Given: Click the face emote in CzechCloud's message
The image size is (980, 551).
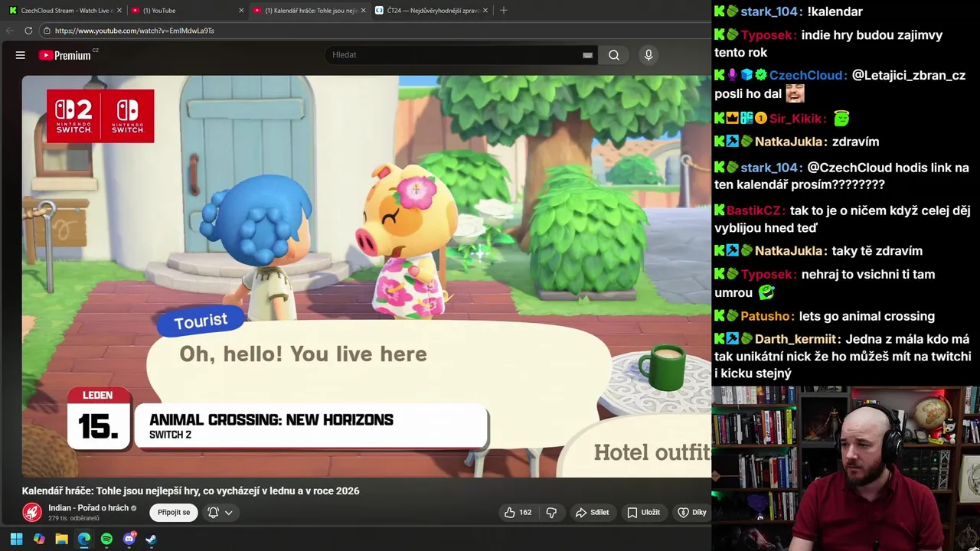Looking at the screenshot, I should point(795,94).
